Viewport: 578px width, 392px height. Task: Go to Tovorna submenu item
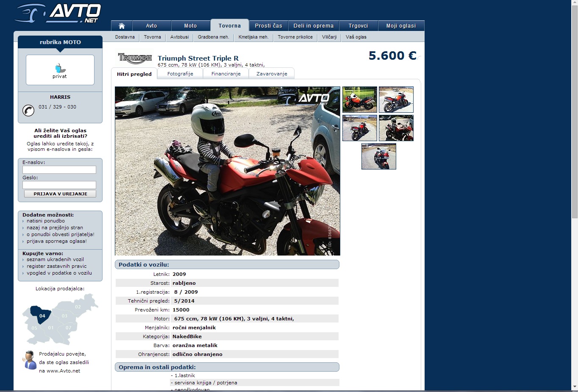[x=153, y=37]
